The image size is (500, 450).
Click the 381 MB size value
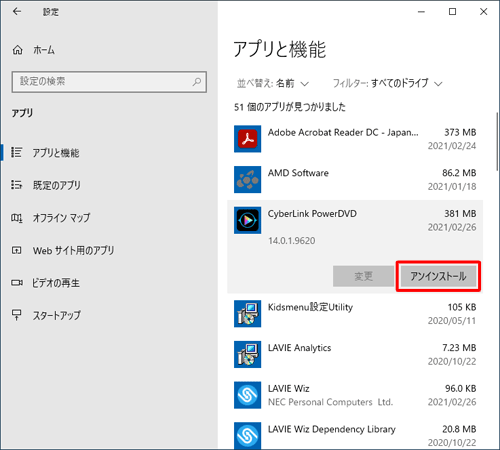(x=460, y=214)
